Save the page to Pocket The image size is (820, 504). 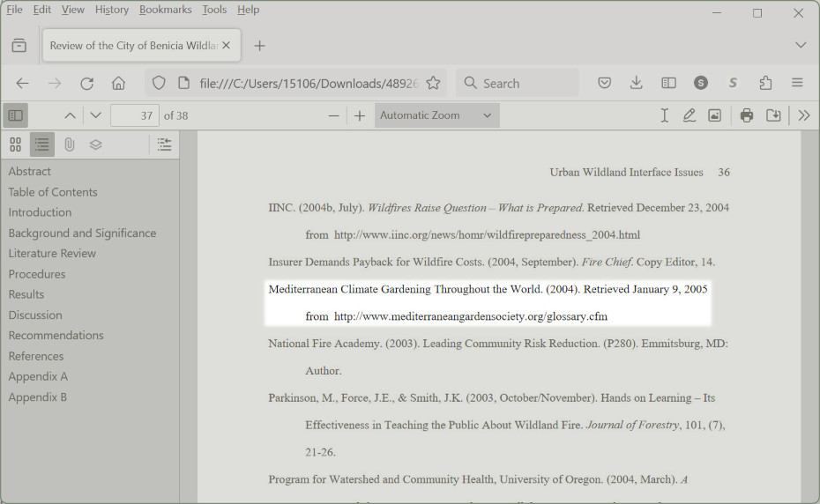coord(605,83)
